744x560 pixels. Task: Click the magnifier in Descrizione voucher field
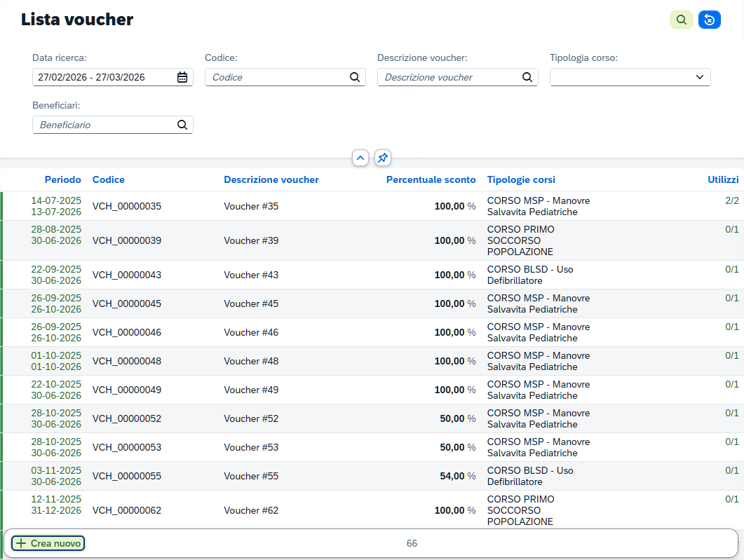(x=527, y=77)
